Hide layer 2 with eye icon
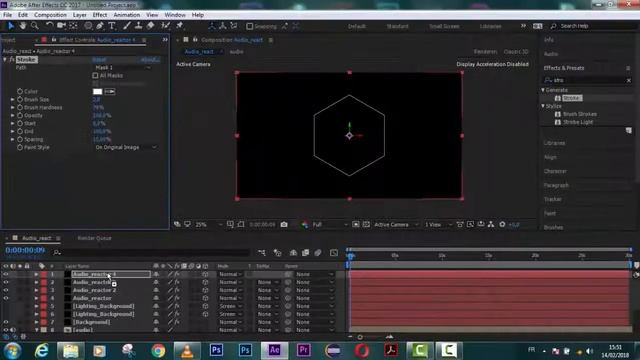Viewport: 640px width, 360px height. 6,282
